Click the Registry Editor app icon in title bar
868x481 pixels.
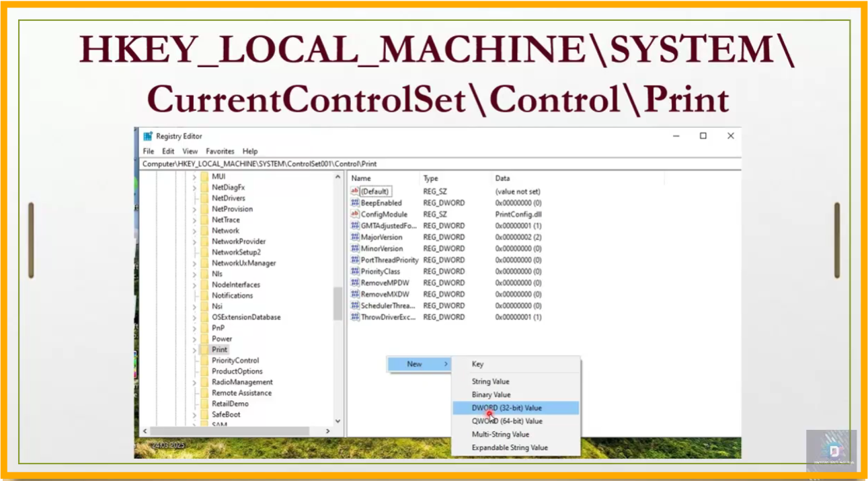point(148,136)
